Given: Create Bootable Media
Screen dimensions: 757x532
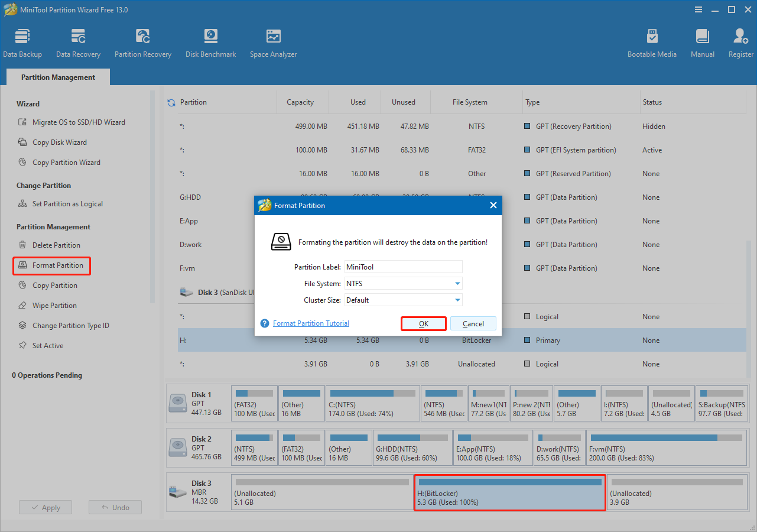Looking at the screenshot, I should point(652,41).
